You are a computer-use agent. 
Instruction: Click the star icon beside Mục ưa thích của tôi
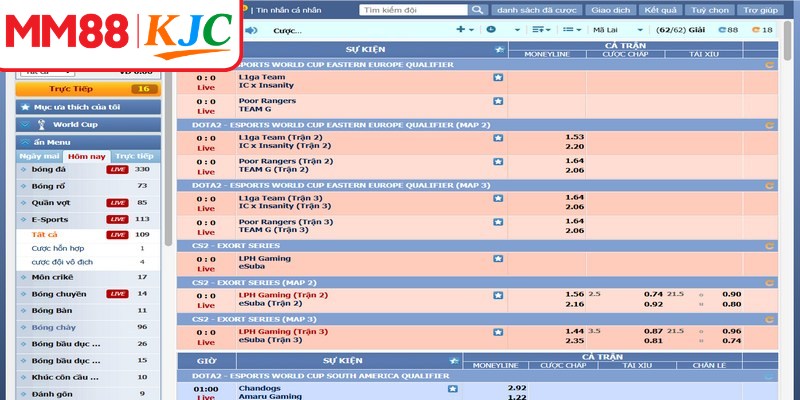tap(25, 107)
